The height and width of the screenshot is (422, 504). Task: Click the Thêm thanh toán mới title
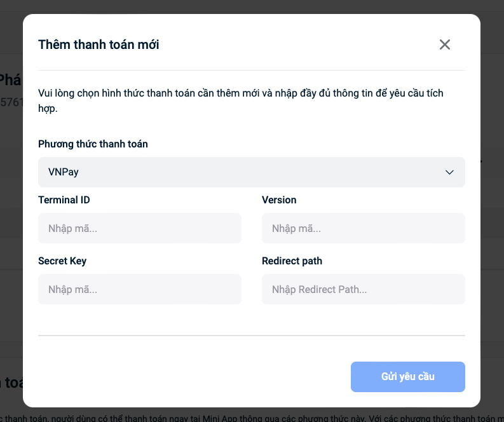coord(99,44)
